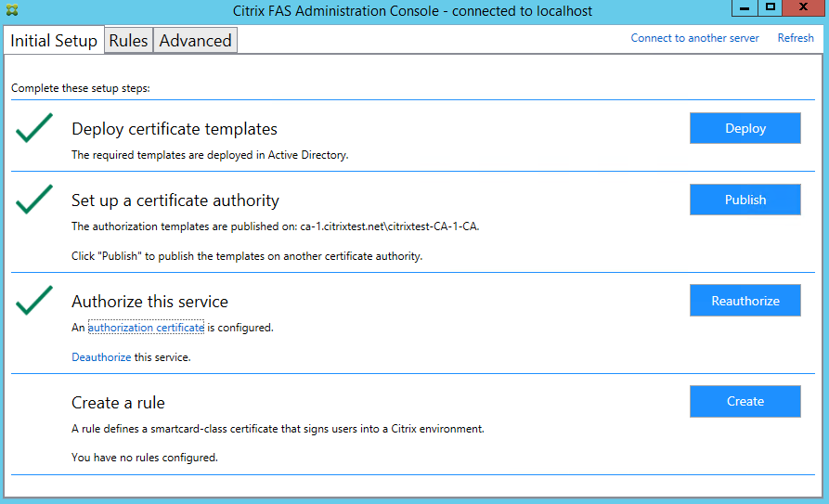Open the authorization certificate link
Screen dimensions: 829x504
click(x=146, y=328)
